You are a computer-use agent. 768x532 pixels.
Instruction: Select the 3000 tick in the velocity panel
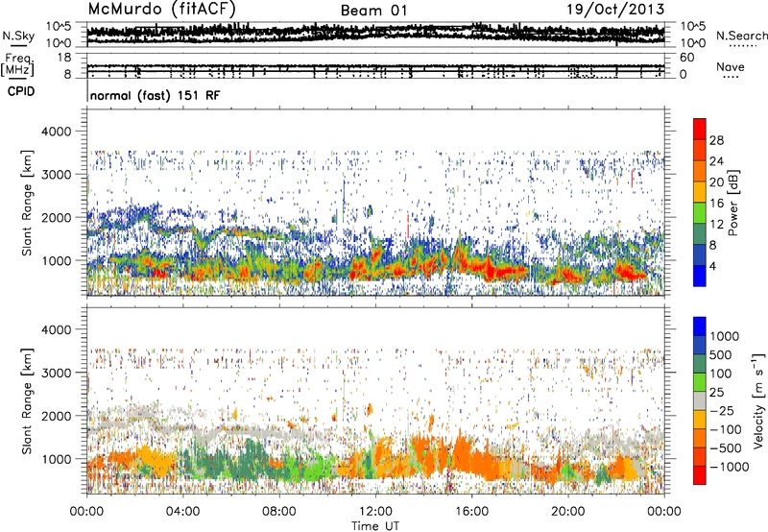56,373
